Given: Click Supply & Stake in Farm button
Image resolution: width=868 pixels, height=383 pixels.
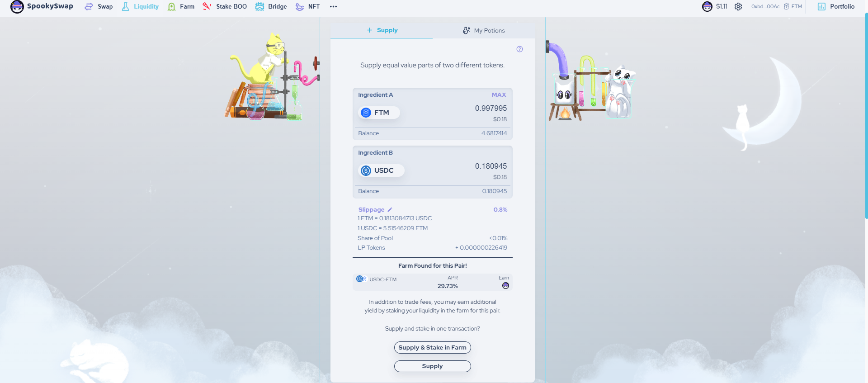Looking at the screenshot, I should [433, 347].
